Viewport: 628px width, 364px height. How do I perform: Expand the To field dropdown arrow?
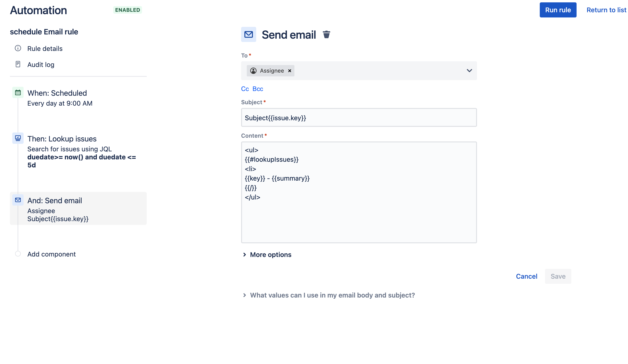469,71
